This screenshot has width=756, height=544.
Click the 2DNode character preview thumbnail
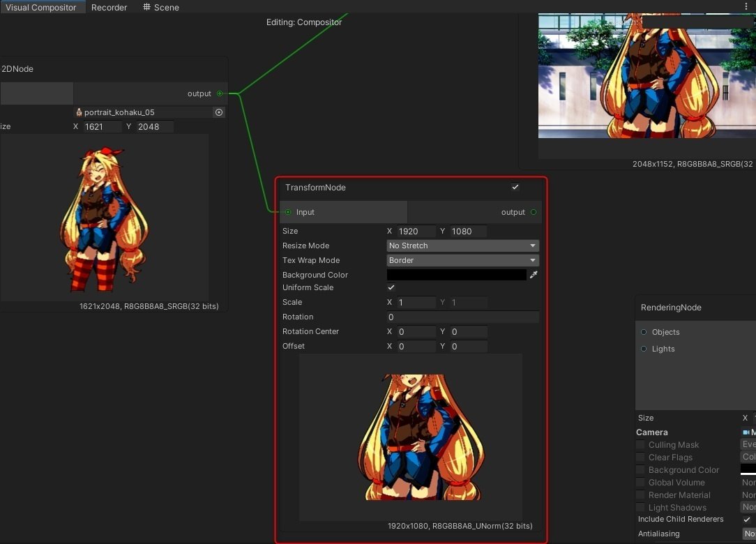(104, 218)
